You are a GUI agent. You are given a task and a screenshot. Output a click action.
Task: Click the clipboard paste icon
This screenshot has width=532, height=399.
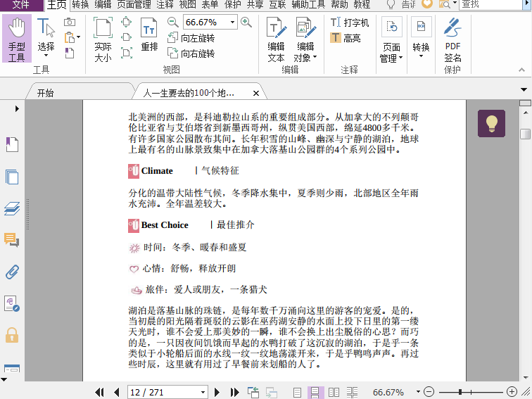(x=69, y=37)
